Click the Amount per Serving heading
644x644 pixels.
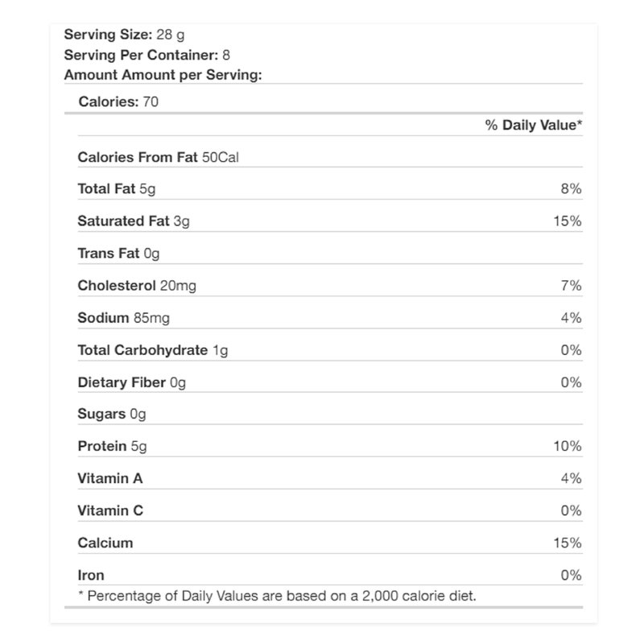point(163,75)
